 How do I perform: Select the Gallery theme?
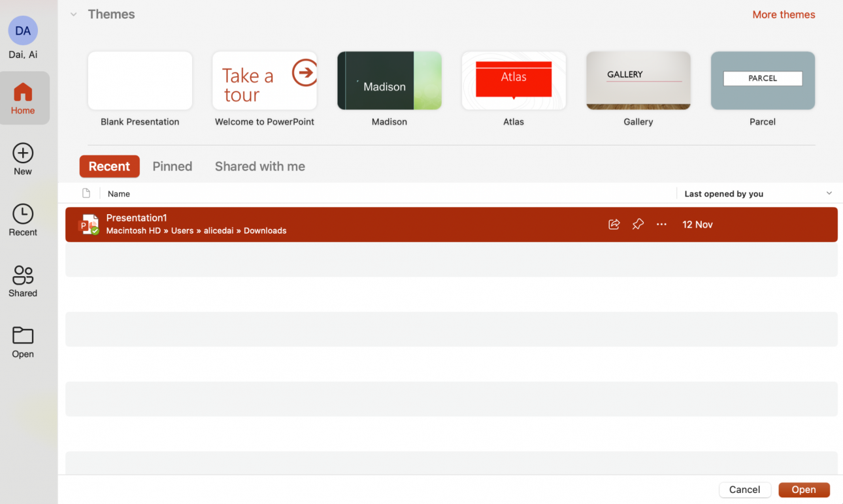point(638,81)
